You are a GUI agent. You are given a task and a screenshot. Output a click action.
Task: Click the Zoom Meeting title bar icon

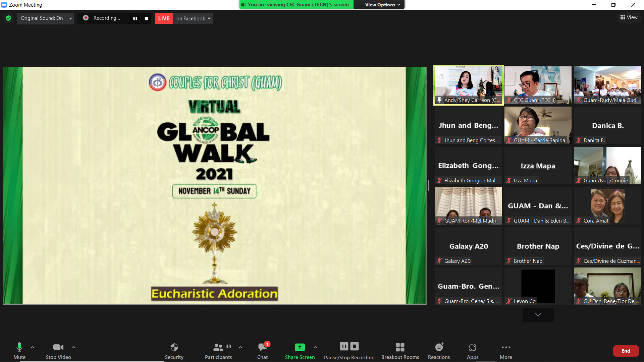click(4, 5)
